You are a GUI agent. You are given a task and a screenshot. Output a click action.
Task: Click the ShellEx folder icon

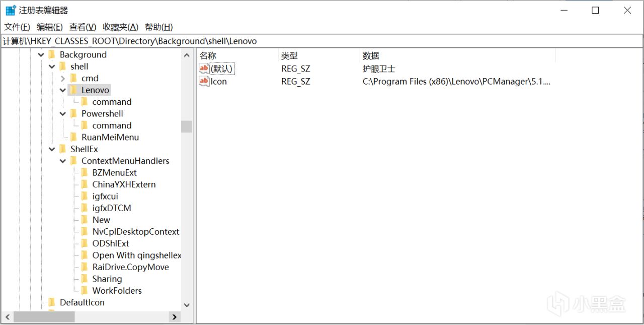[62, 149]
